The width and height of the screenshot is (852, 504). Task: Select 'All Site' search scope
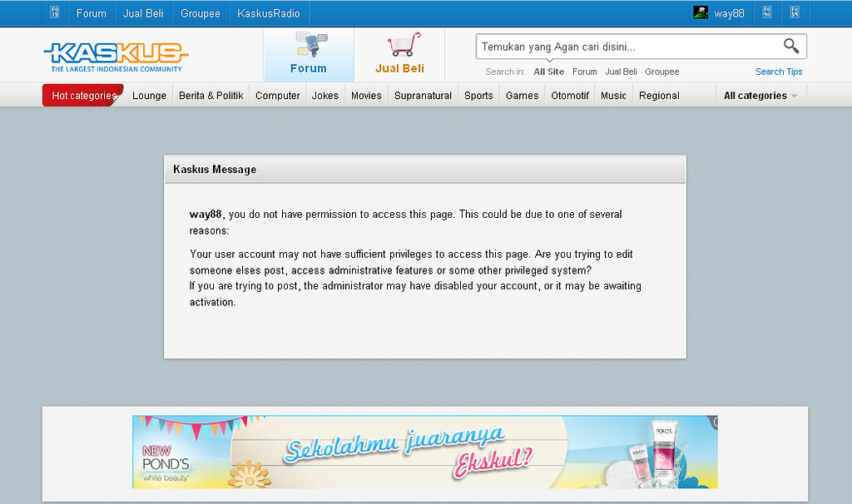click(x=549, y=72)
